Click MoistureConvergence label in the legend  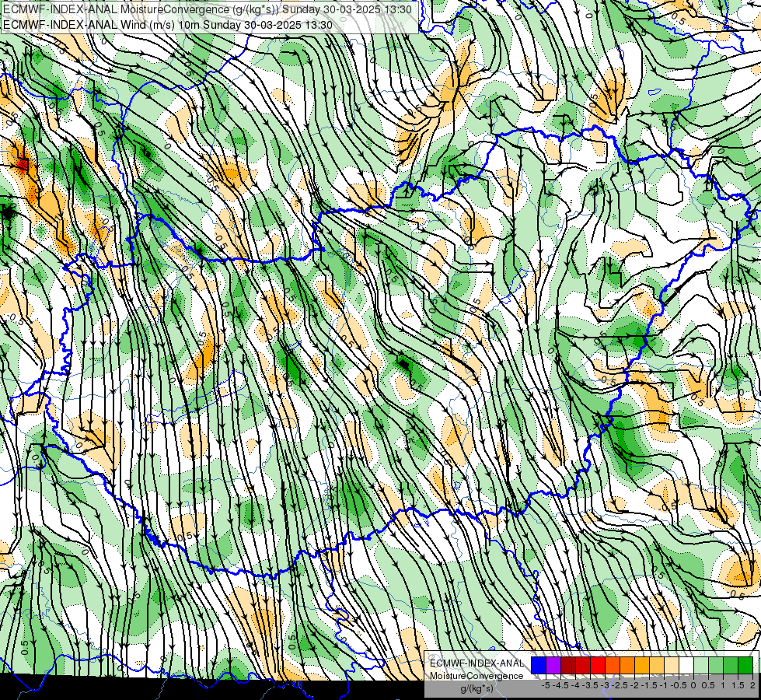(x=476, y=676)
